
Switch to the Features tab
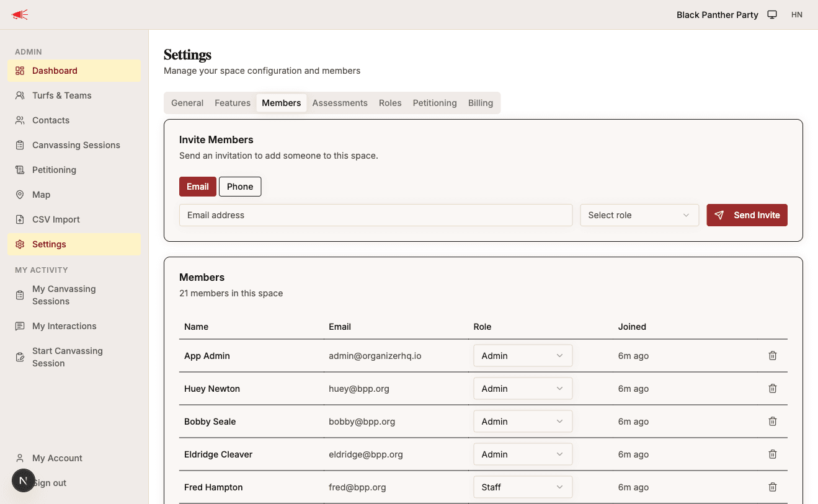click(x=233, y=103)
